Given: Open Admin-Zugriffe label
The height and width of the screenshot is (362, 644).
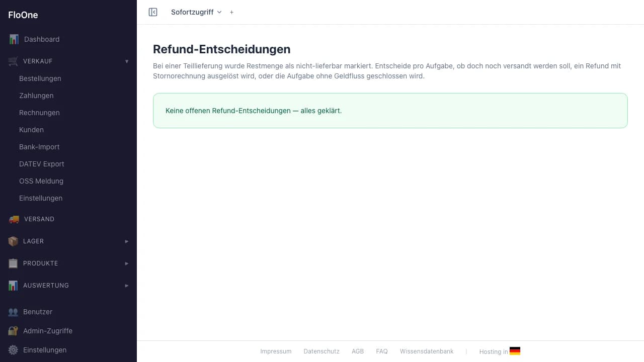Looking at the screenshot, I should (x=48, y=331).
